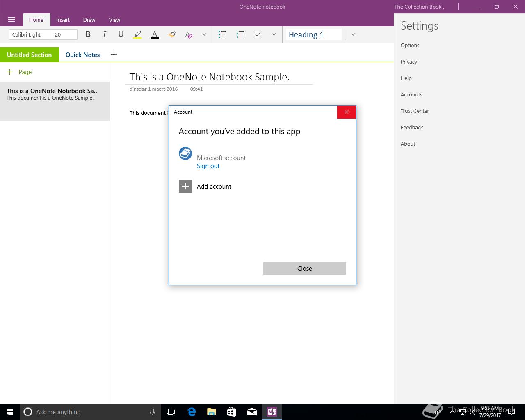This screenshot has height=420, width=525.
Task: Open File Explorer from taskbar
Action: click(211, 412)
